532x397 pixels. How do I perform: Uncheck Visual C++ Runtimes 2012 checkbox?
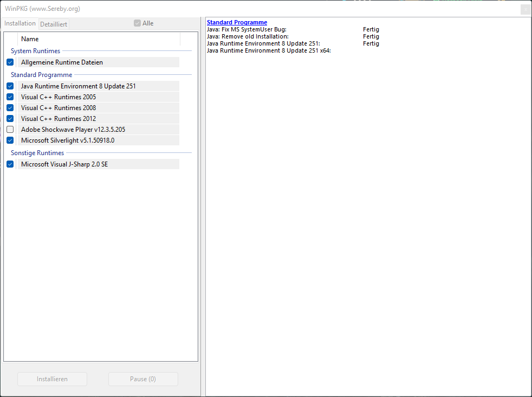[10, 119]
